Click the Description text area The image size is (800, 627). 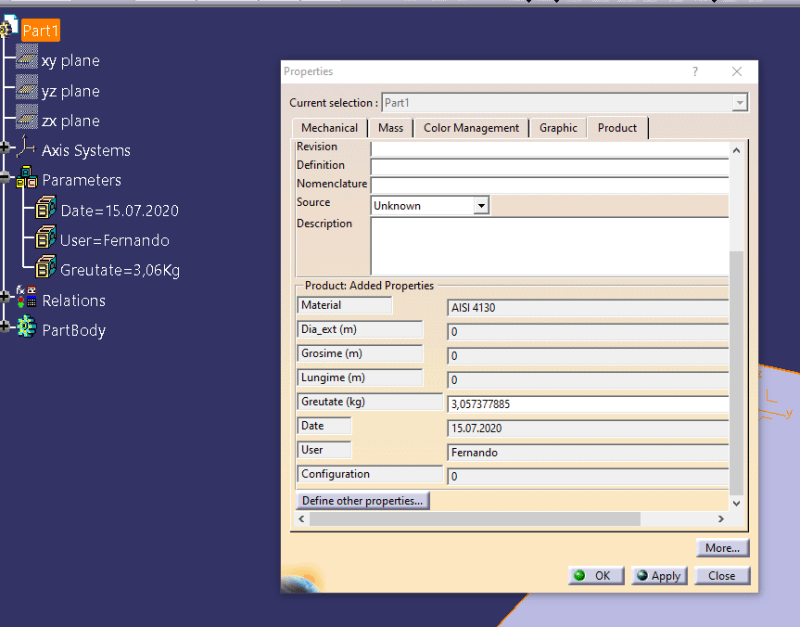click(550, 246)
